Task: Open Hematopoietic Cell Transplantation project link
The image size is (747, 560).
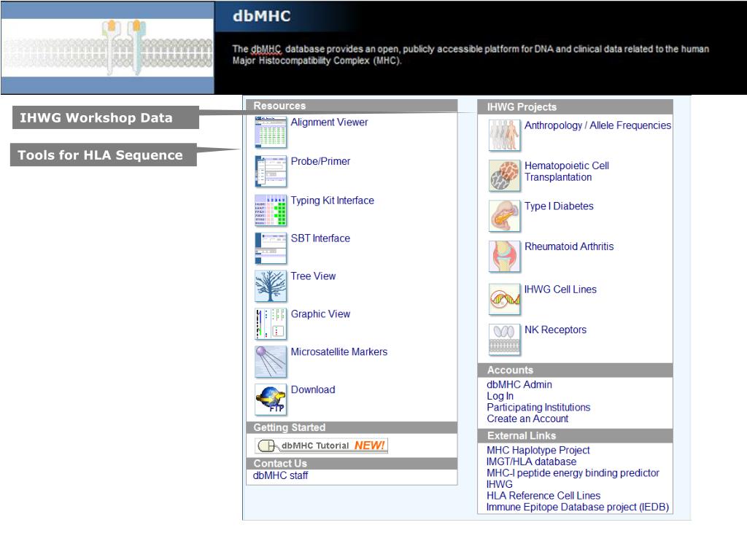Action: click(x=566, y=171)
